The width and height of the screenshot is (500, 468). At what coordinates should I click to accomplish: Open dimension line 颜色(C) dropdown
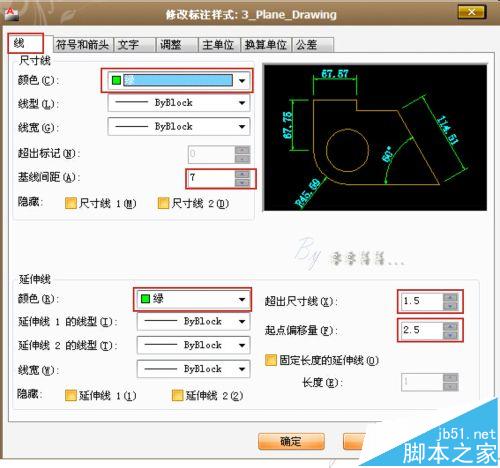(x=178, y=80)
